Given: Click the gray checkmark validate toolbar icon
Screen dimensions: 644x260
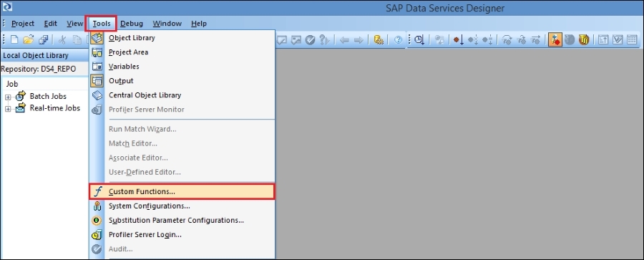Looking at the screenshot, I should pyautogui.click(x=310, y=39).
